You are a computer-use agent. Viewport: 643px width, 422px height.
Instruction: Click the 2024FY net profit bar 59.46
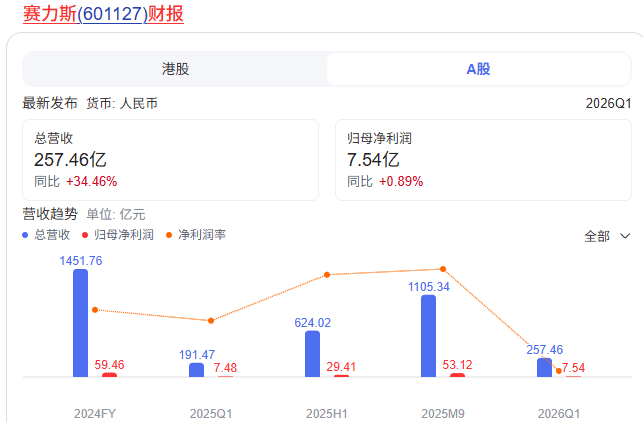click(109, 375)
